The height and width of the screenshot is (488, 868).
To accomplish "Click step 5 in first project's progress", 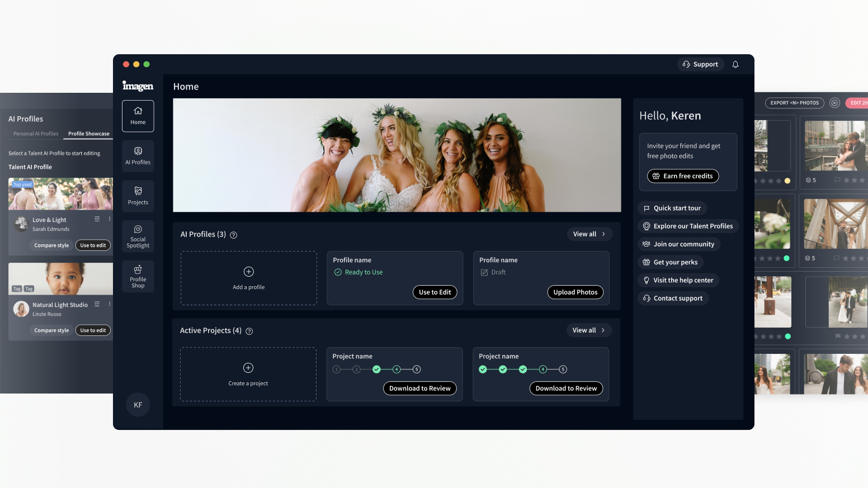I will [417, 369].
